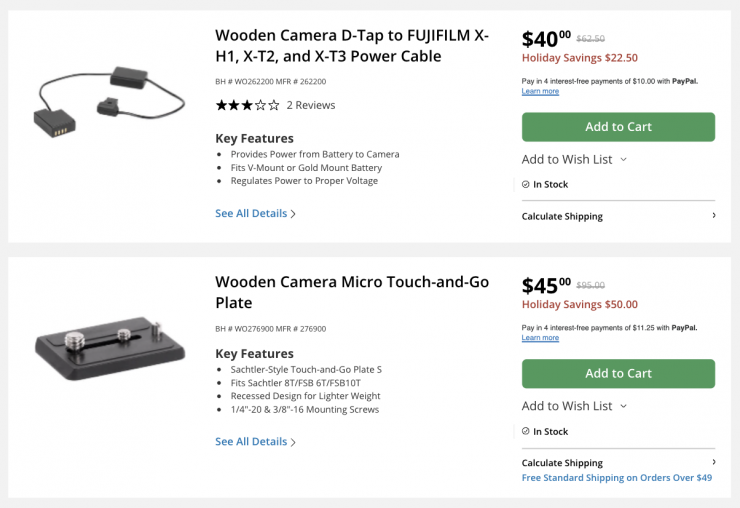Add the Micro Touch-and-Go Plate to cart
This screenshot has height=508, width=740.
coord(618,373)
